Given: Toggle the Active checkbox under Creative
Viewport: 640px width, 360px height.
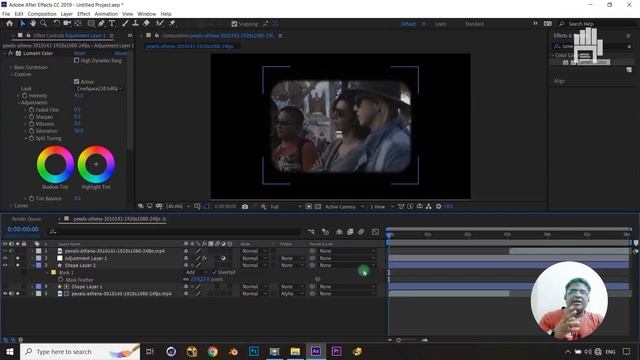Looking at the screenshot, I should (x=76, y=82).
